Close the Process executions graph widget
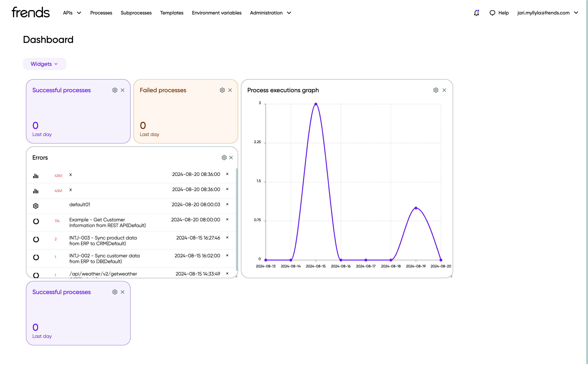The height and width of the screenshot is (367, 588). tap(444, 90)
